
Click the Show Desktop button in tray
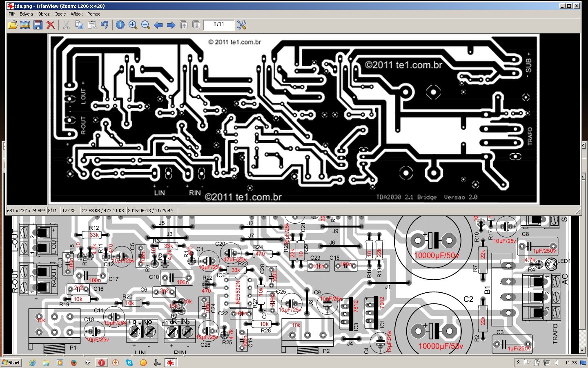click(583, 363)
